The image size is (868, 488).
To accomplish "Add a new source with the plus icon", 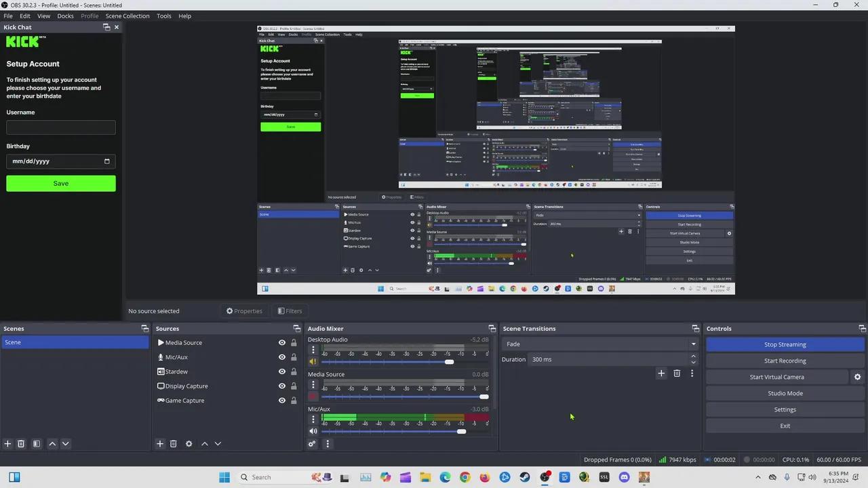I will point(160,444).
